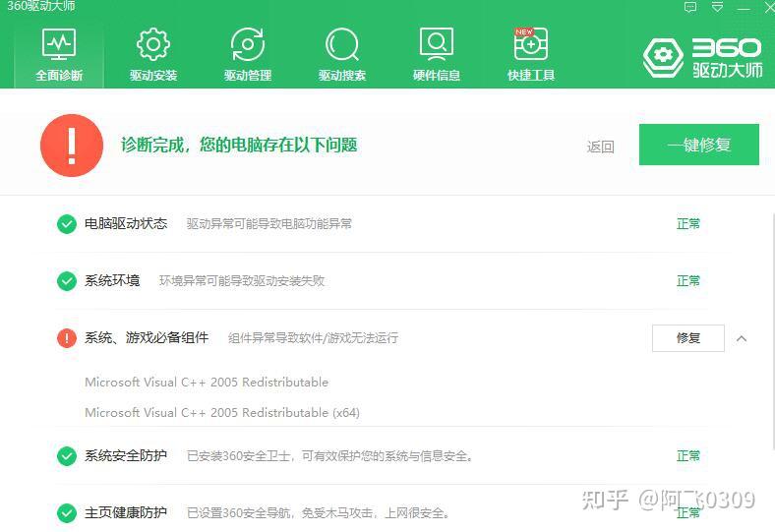The height and width of the screenshot is (532, 775).
Task: Click green check icon beside 主页健康防护
Action: [x=66, y=513]
